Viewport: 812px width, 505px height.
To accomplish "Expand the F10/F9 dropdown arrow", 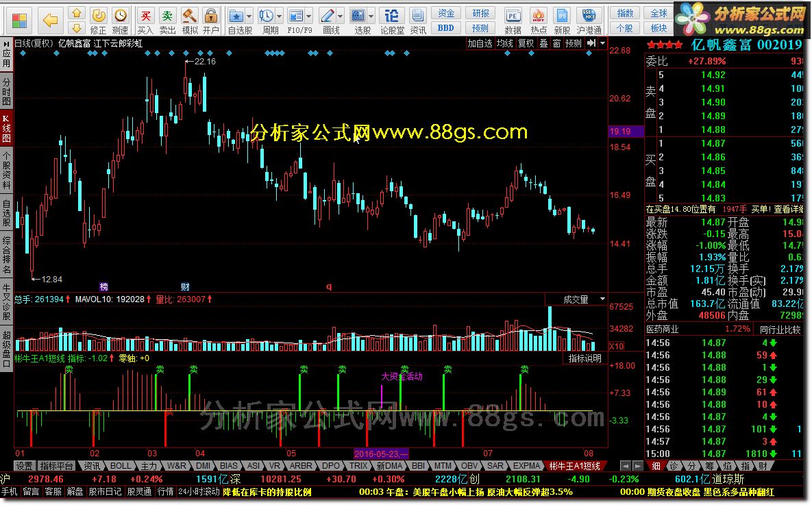I will [308, 16].
